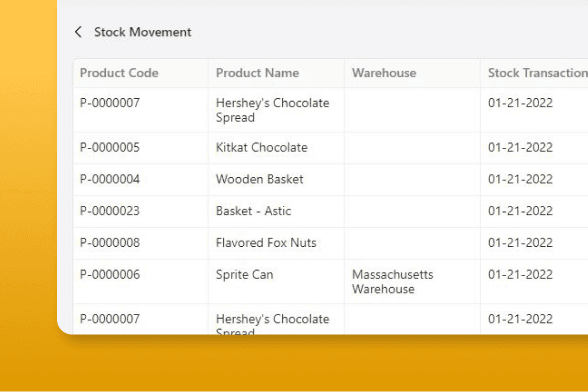
Task: Click the Basket - Astic product name
Action: click(254, 211)
